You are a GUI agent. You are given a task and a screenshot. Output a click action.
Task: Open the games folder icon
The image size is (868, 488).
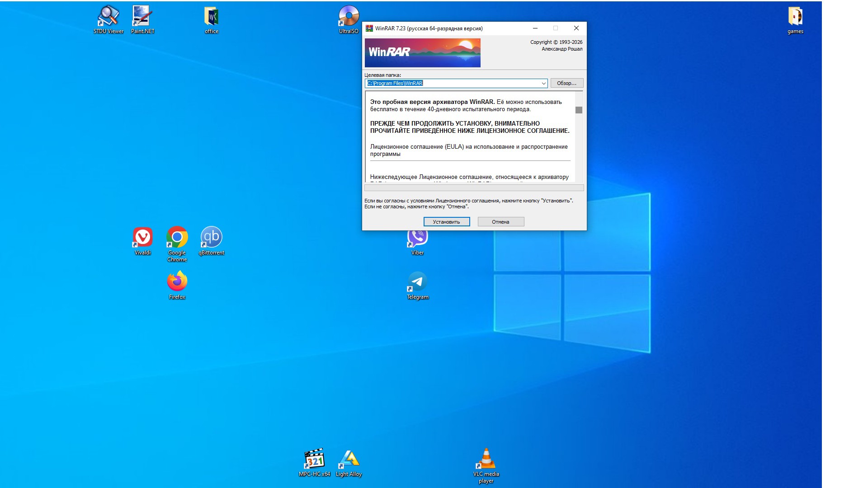(795, 19)
